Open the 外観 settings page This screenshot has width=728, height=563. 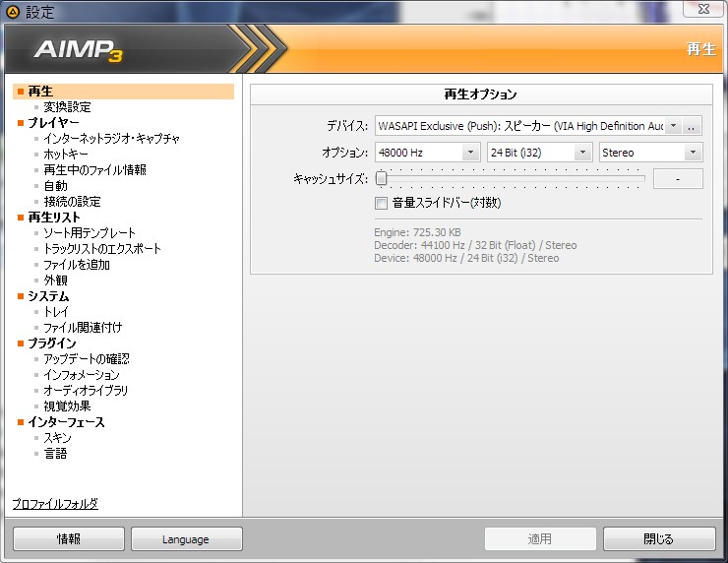[x=56, y=281]
